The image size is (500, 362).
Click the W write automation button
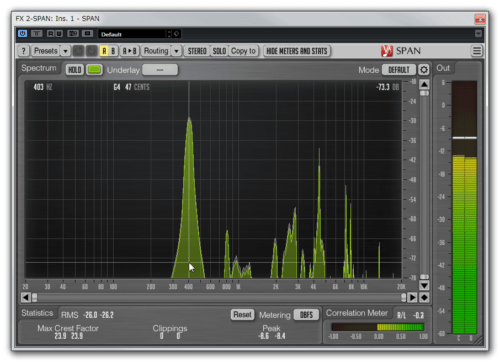[59, 34]
